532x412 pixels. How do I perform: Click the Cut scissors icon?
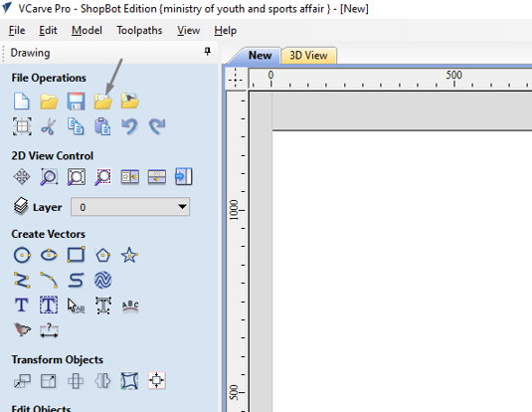[49, 126]
